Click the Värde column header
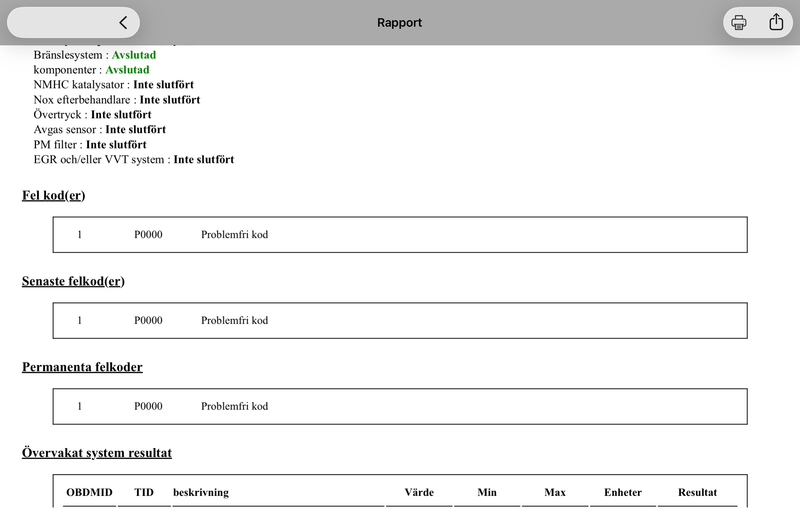 click(419, 492)
